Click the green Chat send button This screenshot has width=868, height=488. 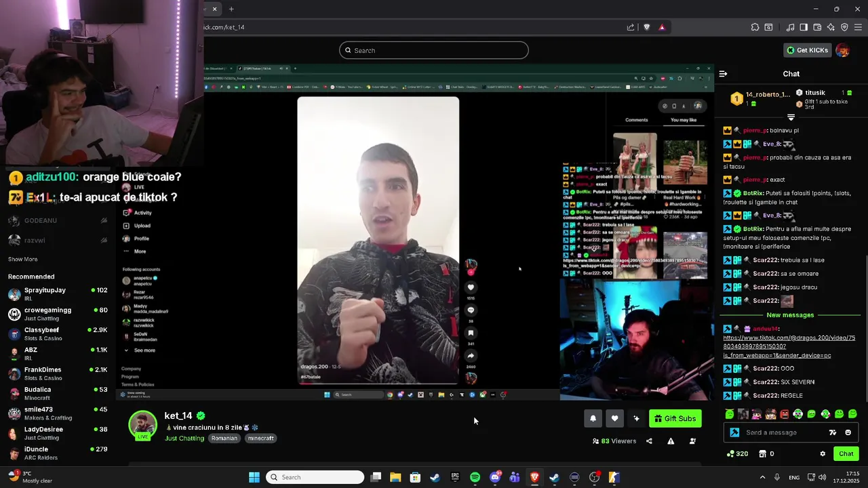846,454
